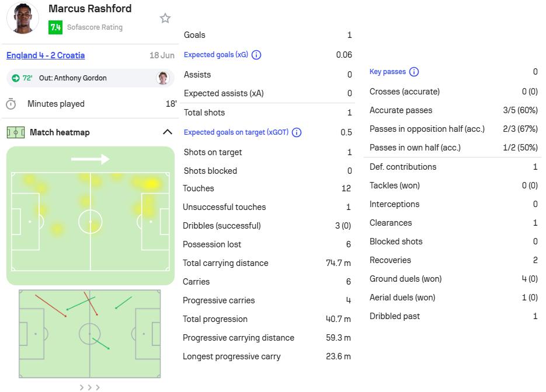This screenshot has width=546, height=392.
Task: Collapse the Match heatmap section with the chevron
Action: pos(168,132)
